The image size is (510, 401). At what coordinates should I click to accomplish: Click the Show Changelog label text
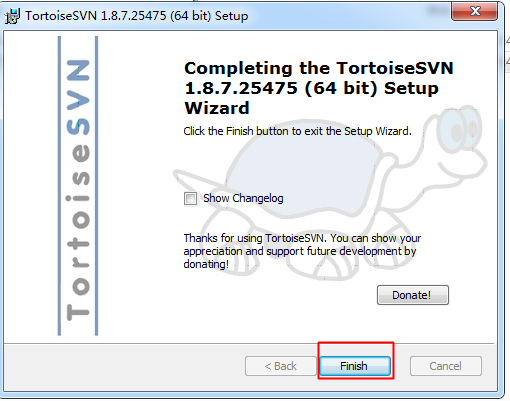243,198
